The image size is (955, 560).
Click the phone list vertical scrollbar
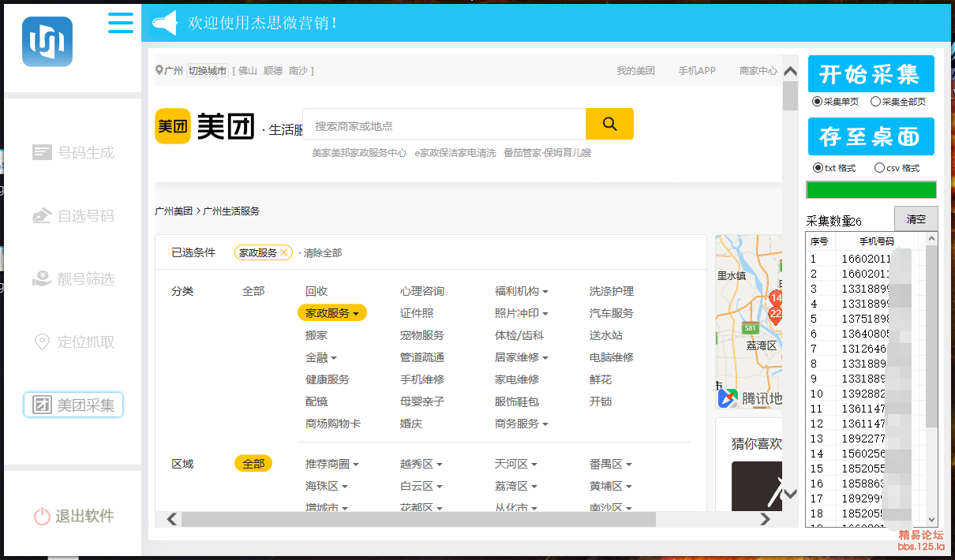932,336
